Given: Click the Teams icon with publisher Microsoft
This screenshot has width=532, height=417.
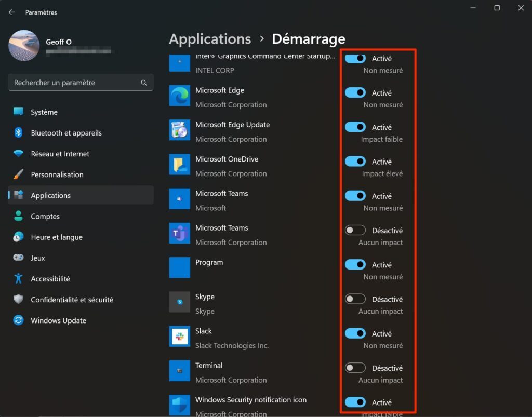Looking at the screenshot, I should point(179,199).
